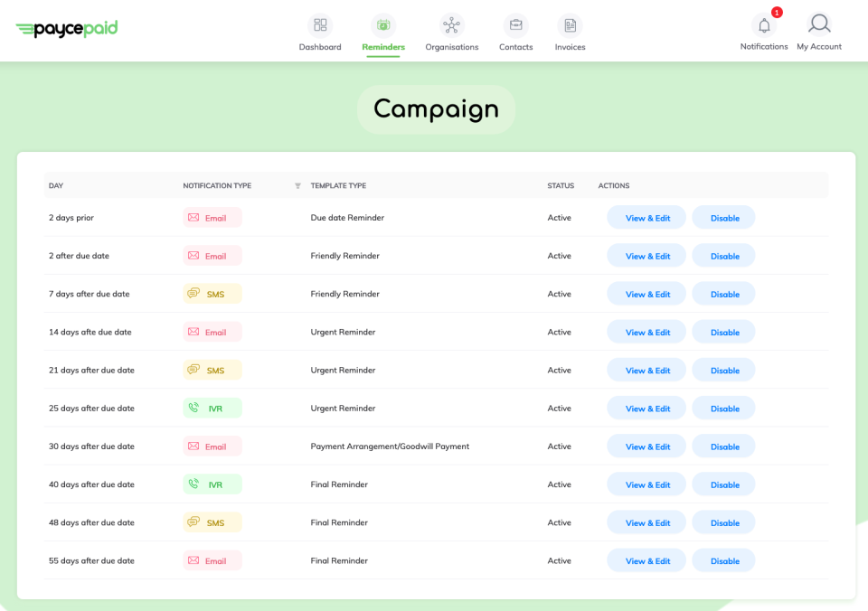Click the paycepaid logo

[x=66, y=28]
